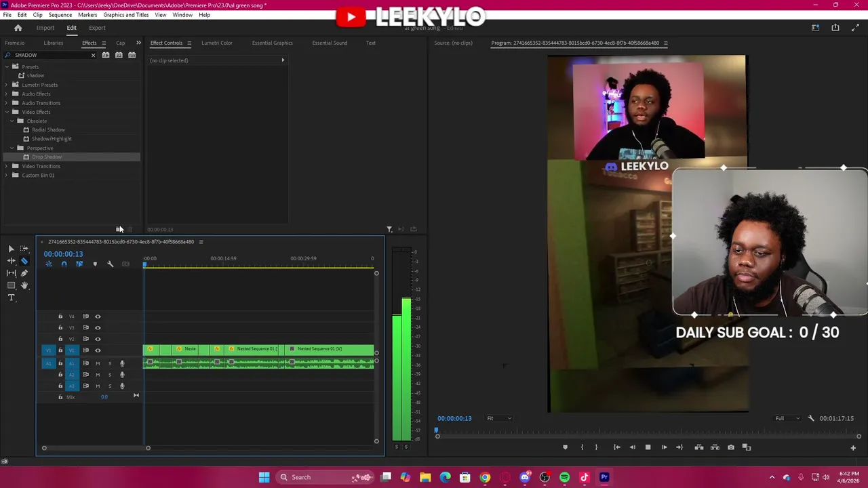Hide track V3 with eye icon

[x=98, y=327]
